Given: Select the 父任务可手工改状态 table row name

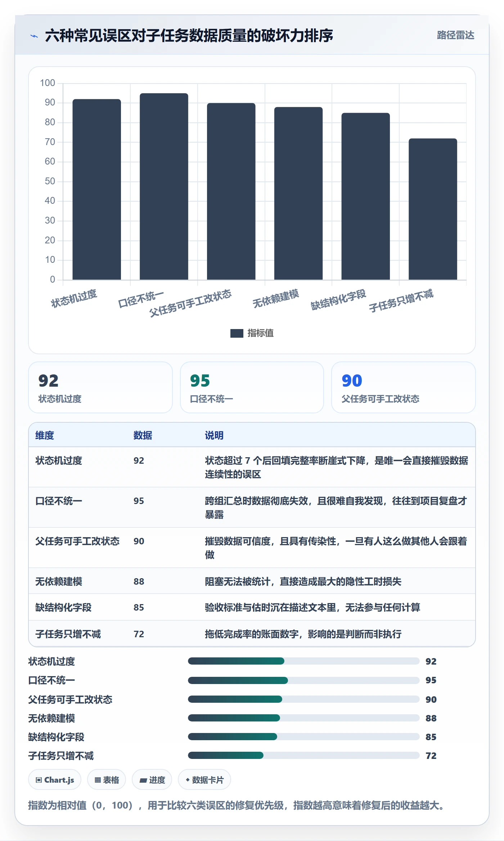Looking at the screenshot, I should point(77,541).
